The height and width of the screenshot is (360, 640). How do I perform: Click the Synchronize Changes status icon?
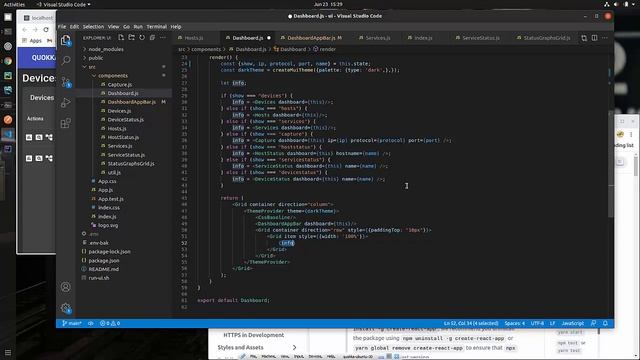91,323
